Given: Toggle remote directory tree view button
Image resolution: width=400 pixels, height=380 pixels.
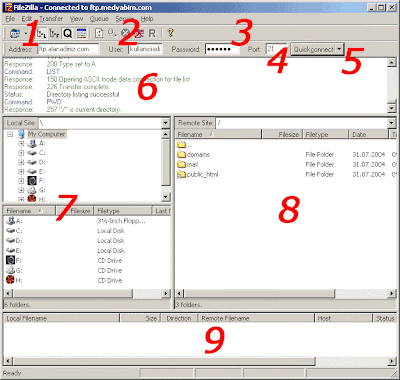Looking at the screenshot, I should pos(54,33).
